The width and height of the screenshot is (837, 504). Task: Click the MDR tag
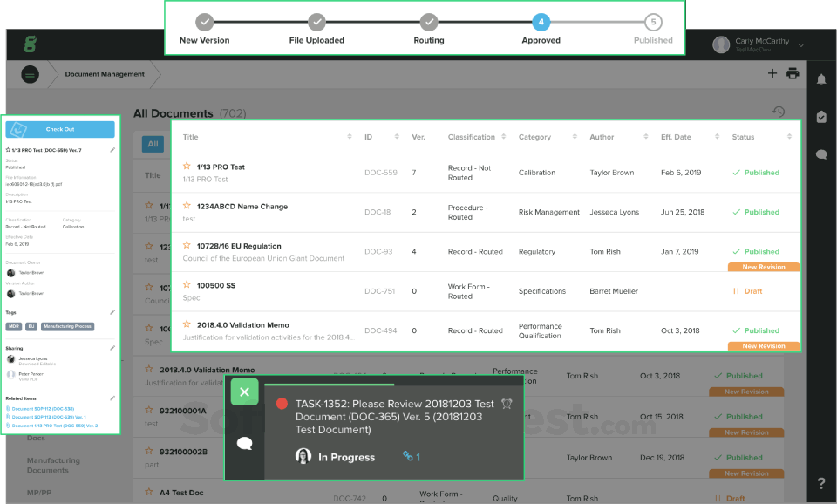click(14, 326)
